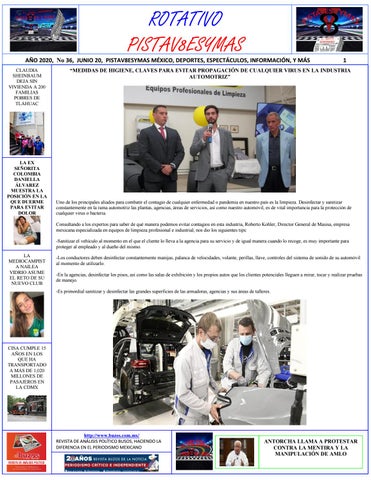371x480 pixels.
Task: Open the ROTATIVO PISTAV8ESYMAS masthead title
Action: (x=186, y=31)
